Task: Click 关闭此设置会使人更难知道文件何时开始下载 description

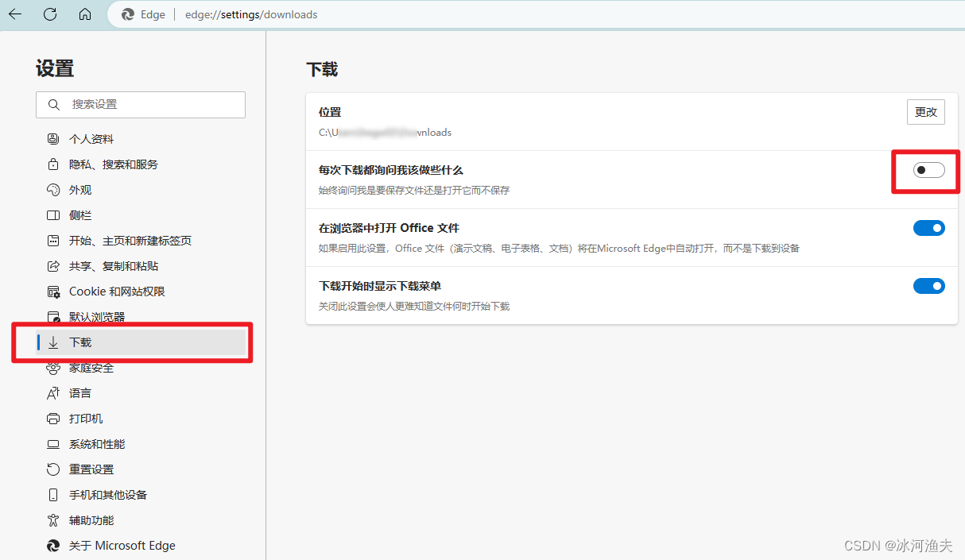Action: pyautogui.click(x=414, y=306)
